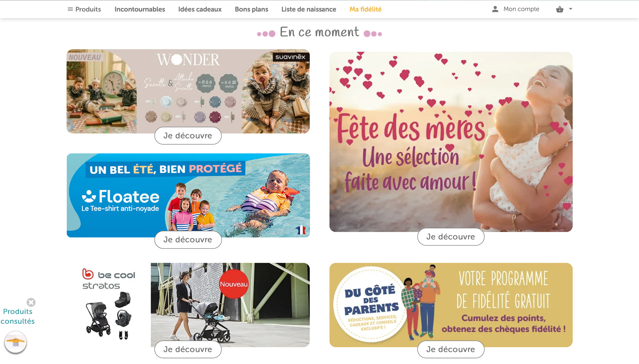The image size is (639, 364).
Task: Click Je découvre under Be Cool Stratos
Action: [x=188, y=349]
